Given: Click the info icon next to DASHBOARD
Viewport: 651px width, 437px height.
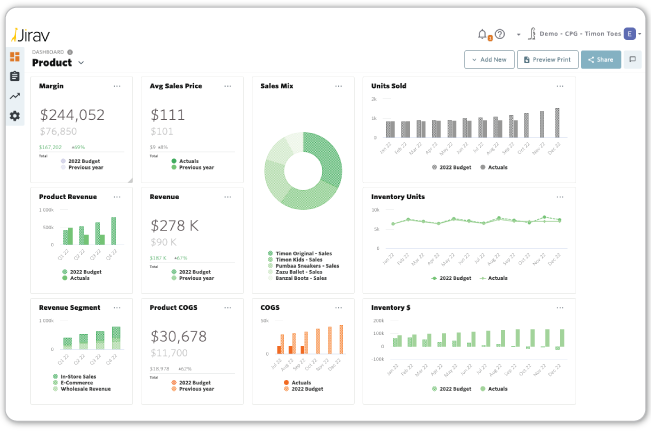Looking at the screenshot, I should (70, 51).
